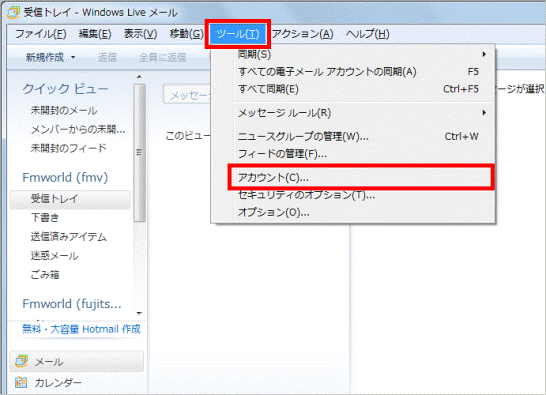Open the アクション(A) menu
546x395 pixels.
[302, 34]
